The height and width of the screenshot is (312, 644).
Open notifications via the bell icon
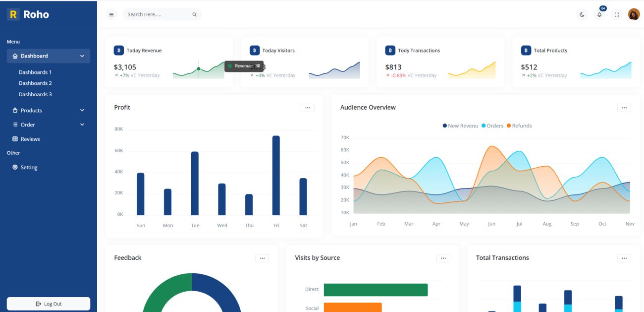click(x=599, y=15)
